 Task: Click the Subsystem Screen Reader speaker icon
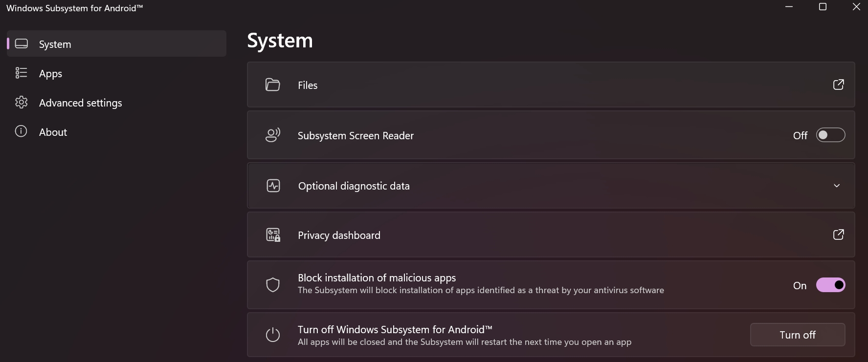(273, 135)
